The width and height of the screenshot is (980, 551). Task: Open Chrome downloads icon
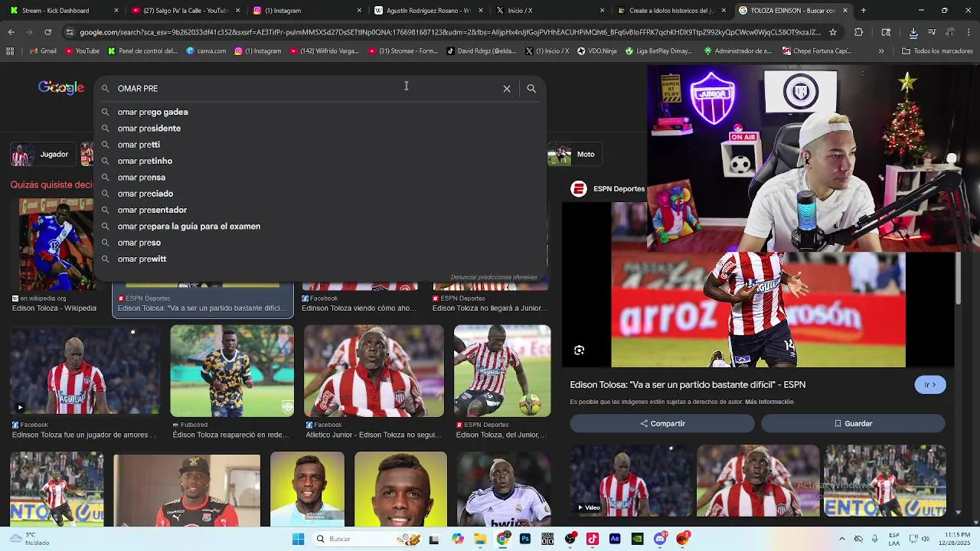913,32
